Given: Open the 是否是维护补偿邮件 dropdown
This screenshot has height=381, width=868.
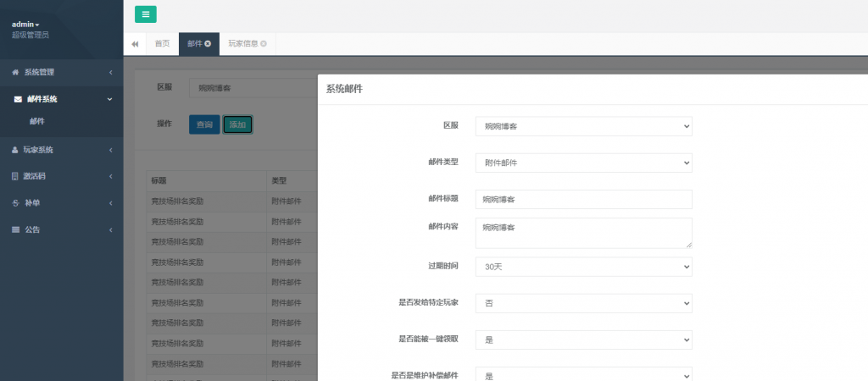Looking at the screenshot, I should point(583,374).
